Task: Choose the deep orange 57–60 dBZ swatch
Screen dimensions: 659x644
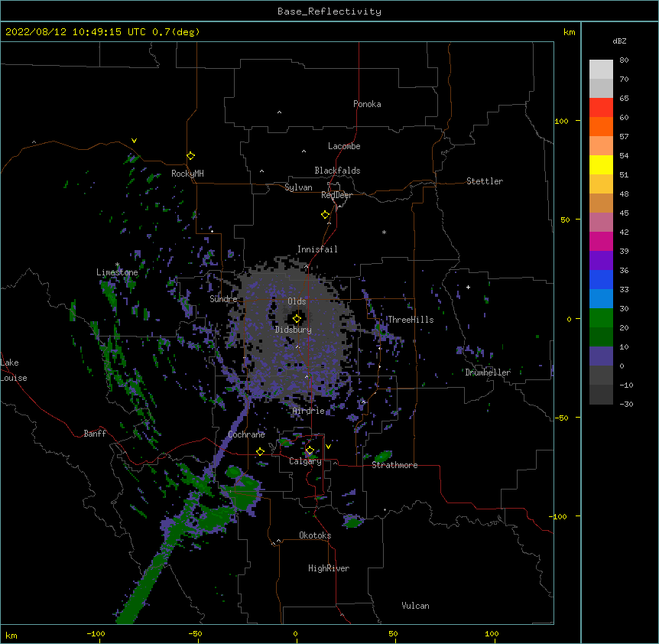Action: pos(601,126)
